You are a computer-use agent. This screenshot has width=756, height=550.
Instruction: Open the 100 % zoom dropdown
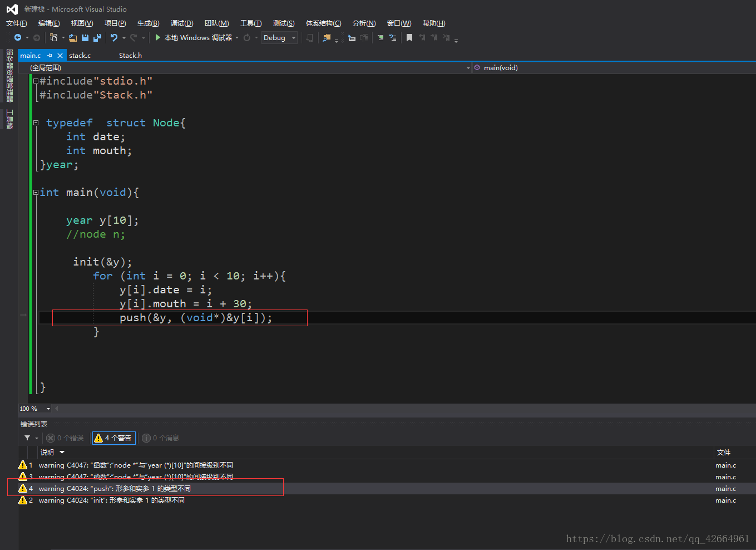pos(35,409)
